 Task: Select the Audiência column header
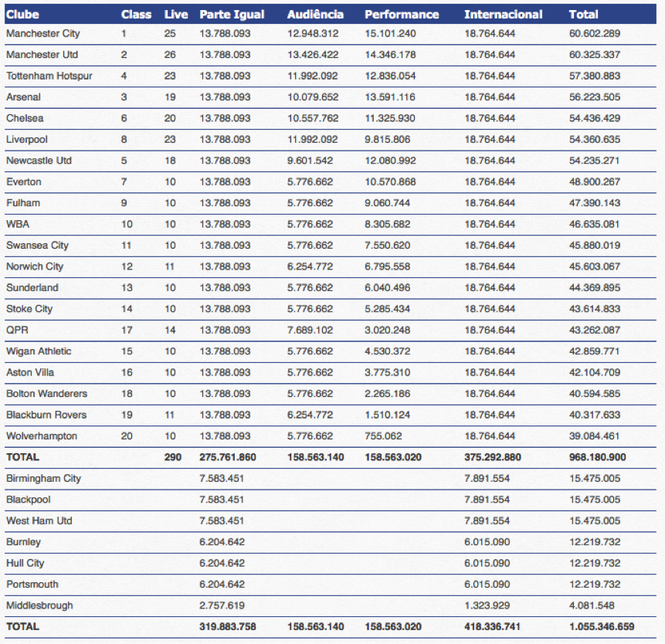click(x=315, y=14)
